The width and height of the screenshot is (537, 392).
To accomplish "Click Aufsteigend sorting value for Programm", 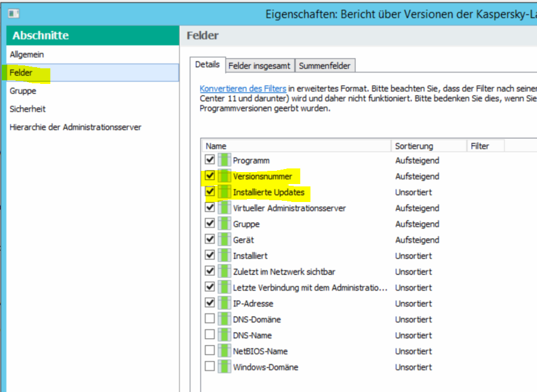I will click(x=417, y=161).
